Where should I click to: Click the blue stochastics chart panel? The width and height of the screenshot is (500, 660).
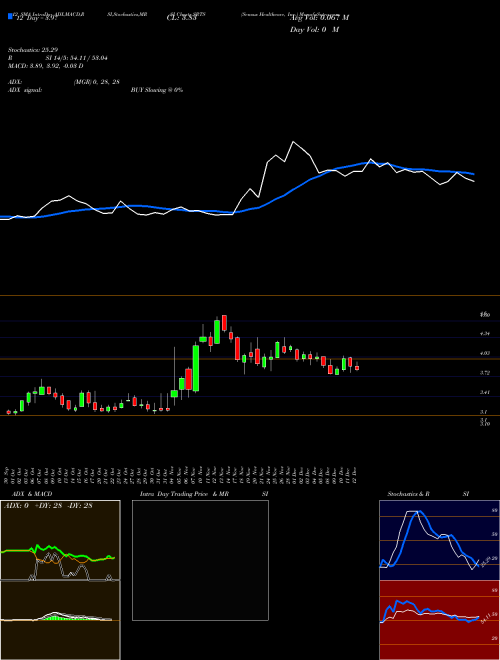pos(439,540)
